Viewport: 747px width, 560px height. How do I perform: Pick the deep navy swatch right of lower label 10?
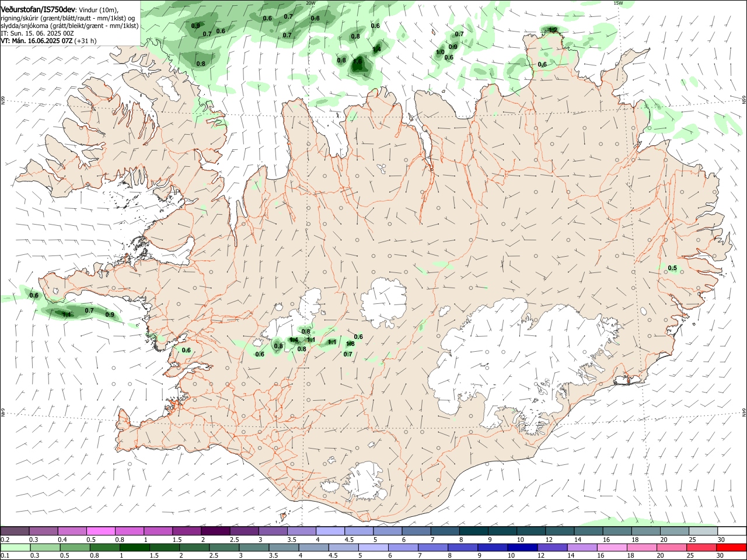click(522, 548)
